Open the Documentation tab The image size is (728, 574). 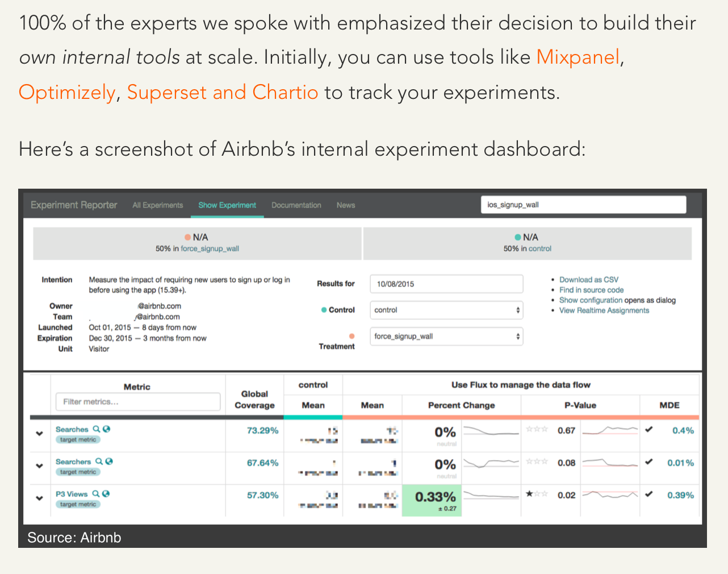point(296,205)
